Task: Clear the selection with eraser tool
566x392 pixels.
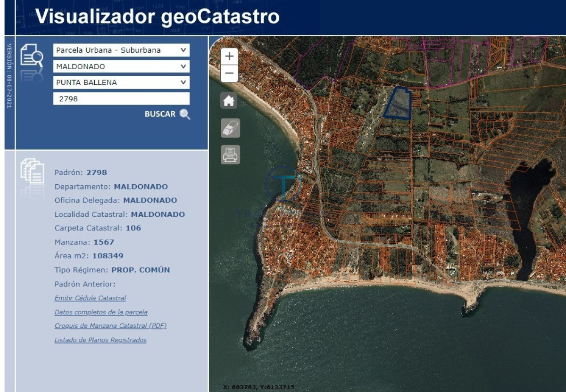Action: 231,128
